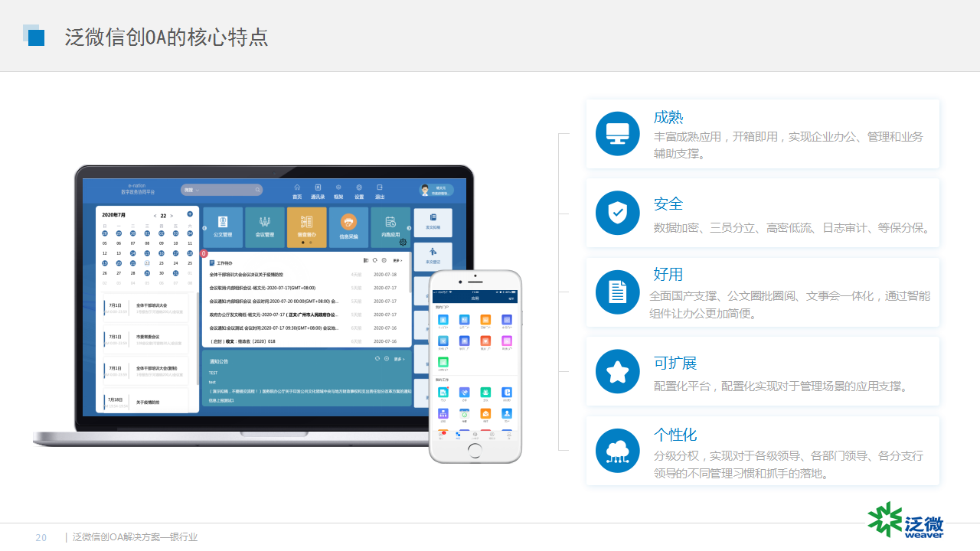
Task: Open the 7月18日 event 关于疫情防控
Action: pos(146,401)
